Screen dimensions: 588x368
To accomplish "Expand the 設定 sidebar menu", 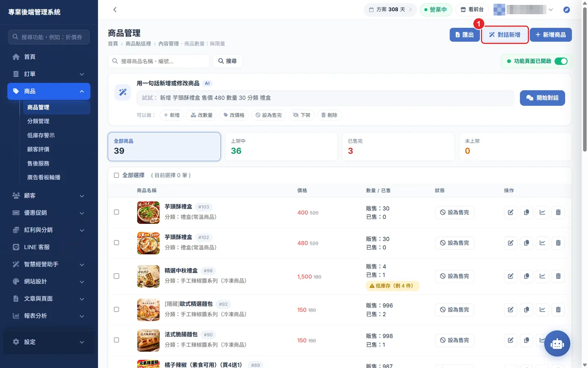I will (49, 342).
